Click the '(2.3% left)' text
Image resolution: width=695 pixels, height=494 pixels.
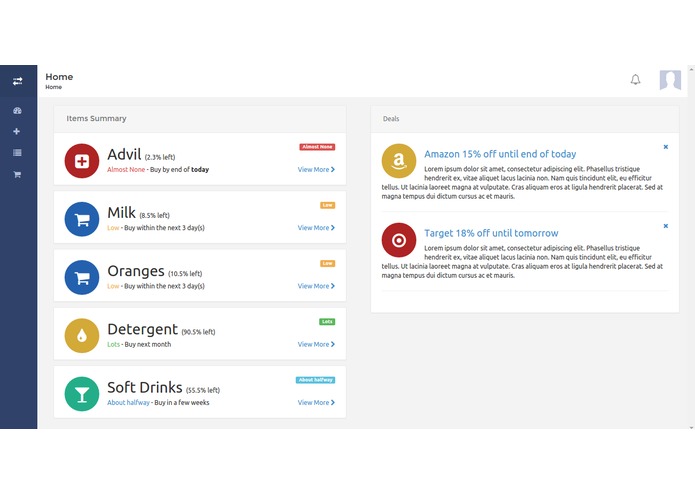(x=160, y=157)
